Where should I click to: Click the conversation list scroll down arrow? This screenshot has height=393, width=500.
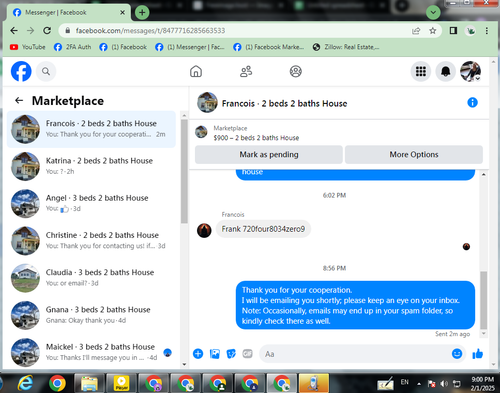click(184, 364)
